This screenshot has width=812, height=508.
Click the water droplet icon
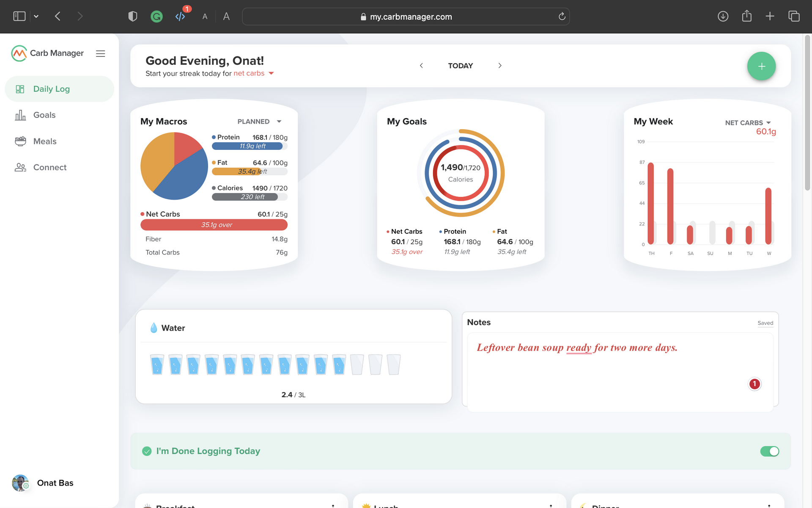[154, 328]
